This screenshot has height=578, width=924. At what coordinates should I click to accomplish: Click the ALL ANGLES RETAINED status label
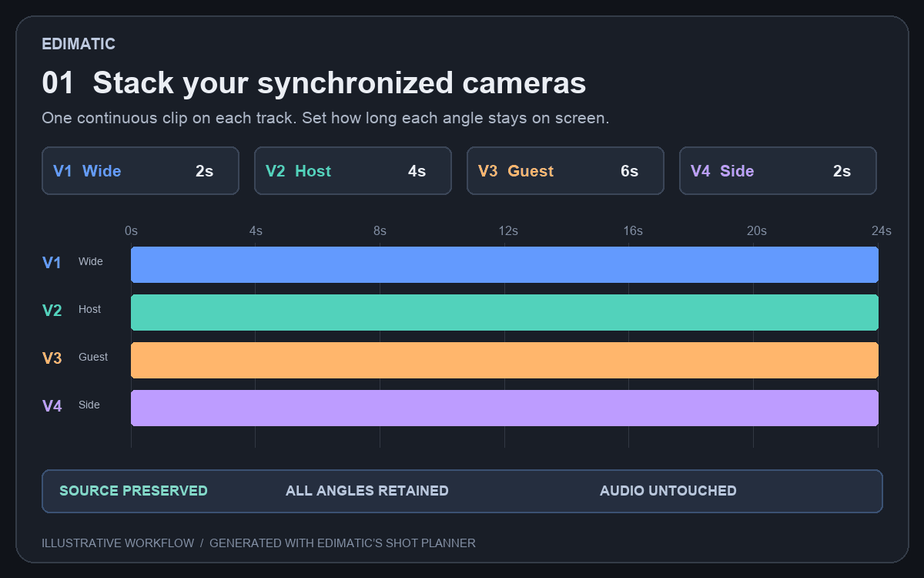click(367, 491)
